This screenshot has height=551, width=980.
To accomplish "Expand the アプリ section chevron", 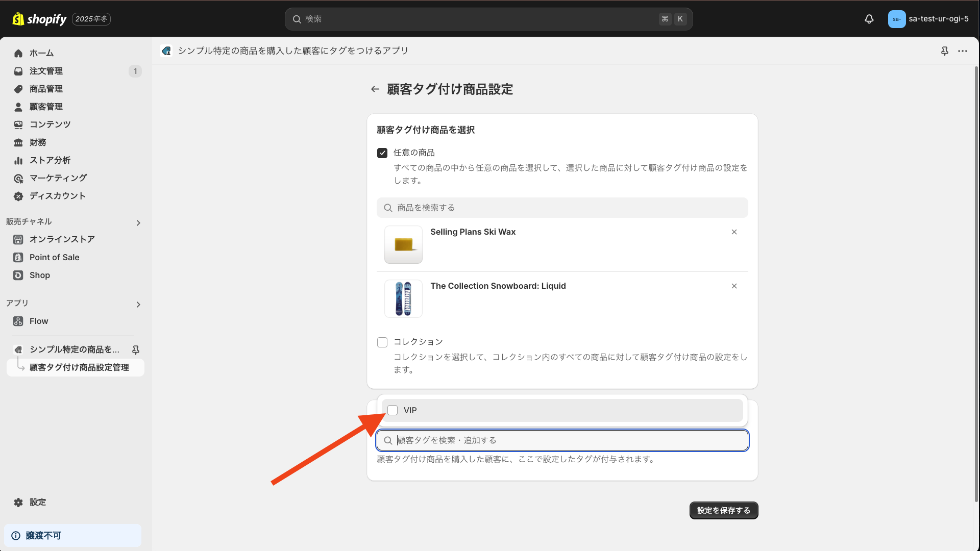I will 138,305.
